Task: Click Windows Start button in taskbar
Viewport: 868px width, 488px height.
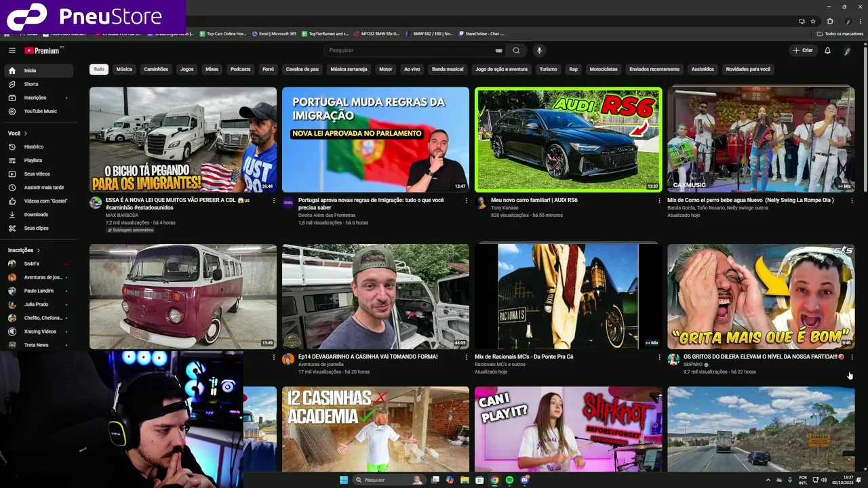Action: (344, 480)
